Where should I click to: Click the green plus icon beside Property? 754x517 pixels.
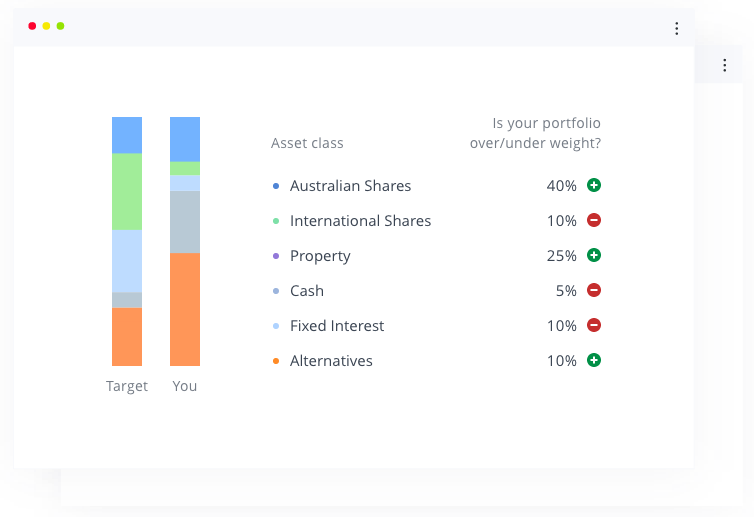click(594, 255)
